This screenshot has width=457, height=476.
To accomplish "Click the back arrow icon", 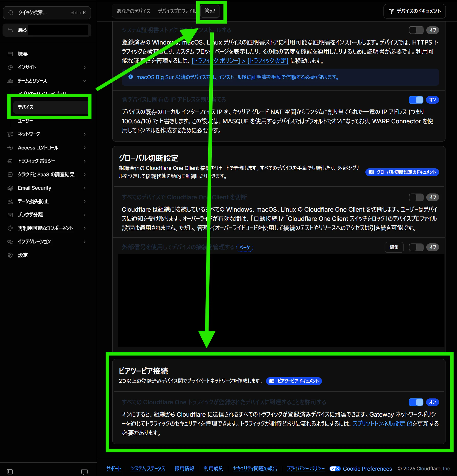I will click(10, 30).
